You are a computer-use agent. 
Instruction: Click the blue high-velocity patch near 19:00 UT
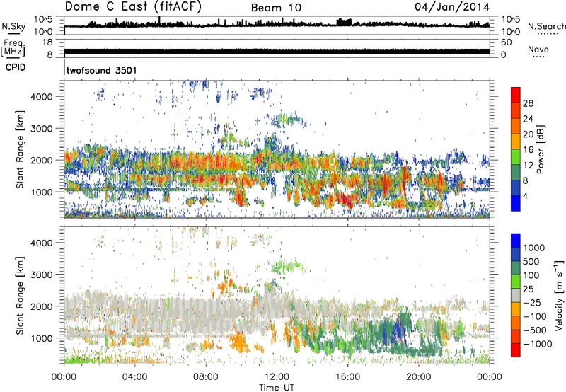[398, 330]
